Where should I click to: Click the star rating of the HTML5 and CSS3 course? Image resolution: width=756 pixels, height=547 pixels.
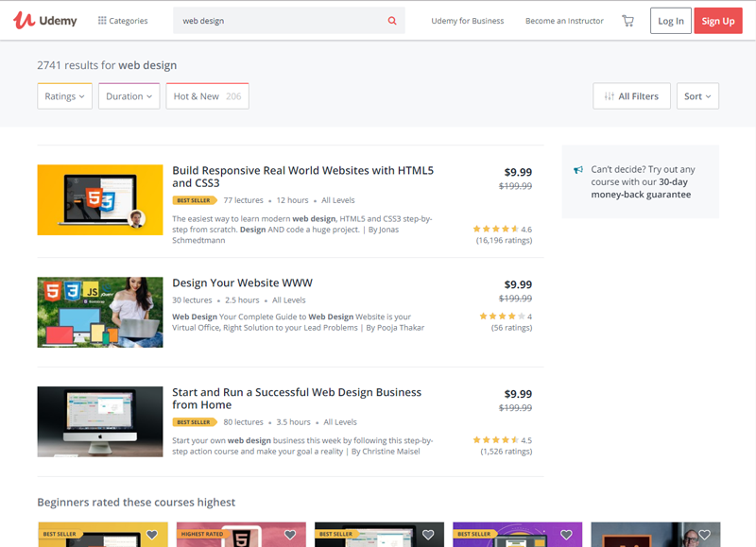point(495,229)
